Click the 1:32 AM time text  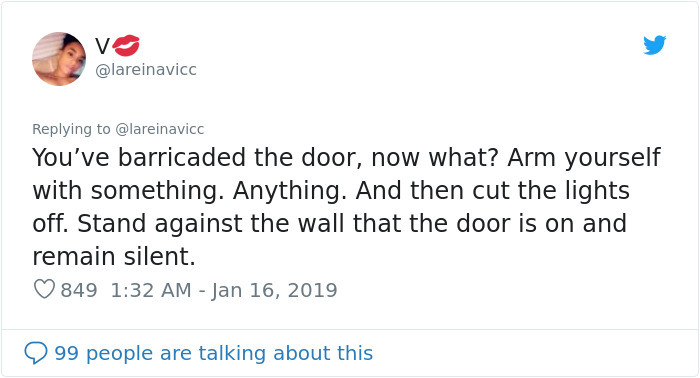pos(151,290)
